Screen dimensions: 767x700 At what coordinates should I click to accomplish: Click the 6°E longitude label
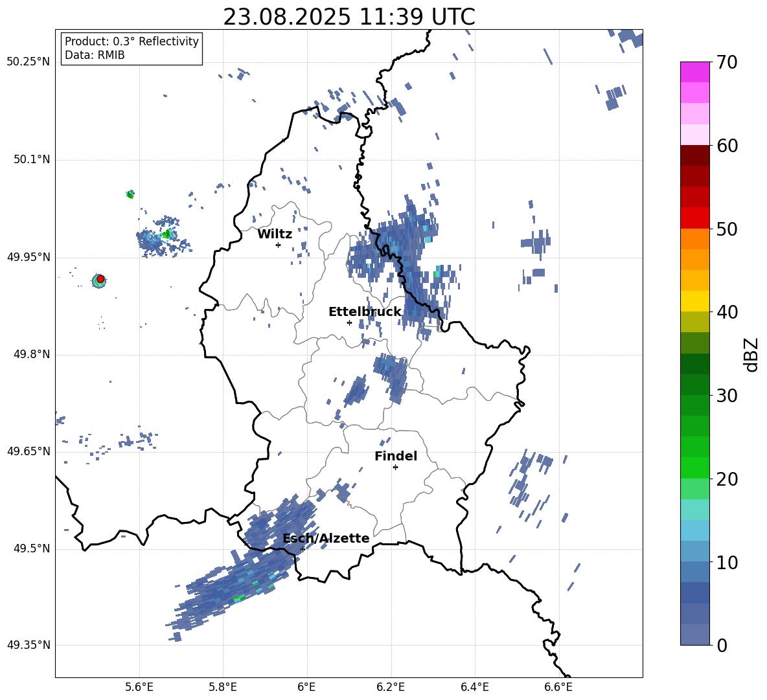click(306, 687)
